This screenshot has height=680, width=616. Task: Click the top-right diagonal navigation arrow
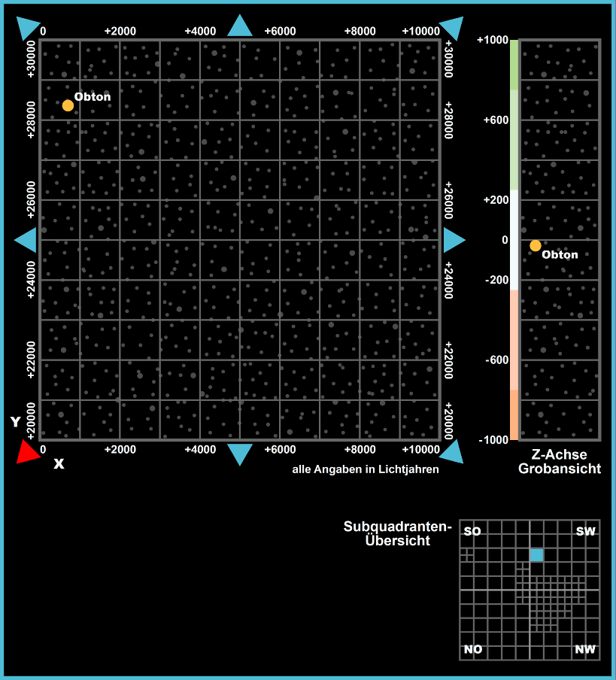coord(451,27)
